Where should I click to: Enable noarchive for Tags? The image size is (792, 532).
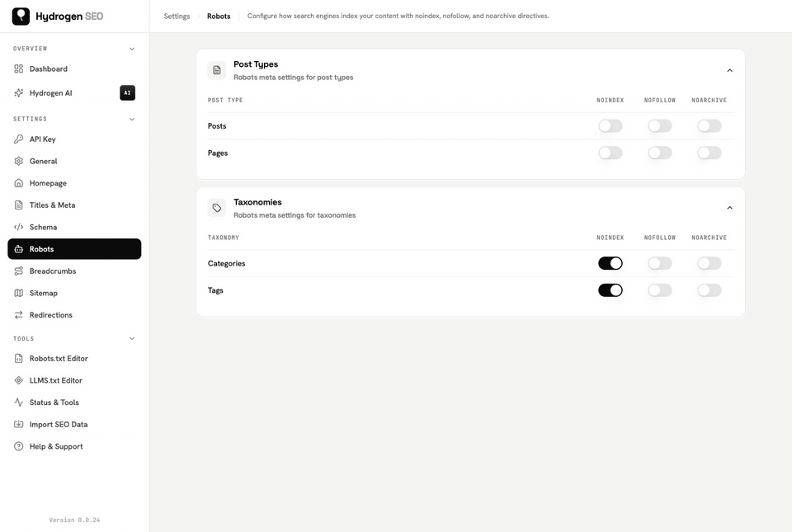click(709, 290)
